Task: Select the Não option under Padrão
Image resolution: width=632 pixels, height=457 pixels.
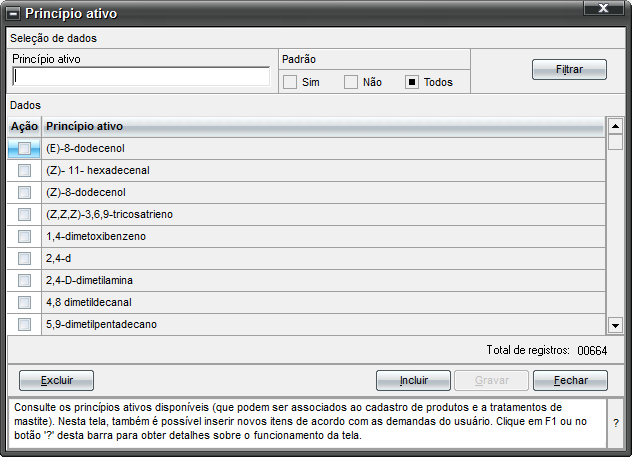Action: 351,82
